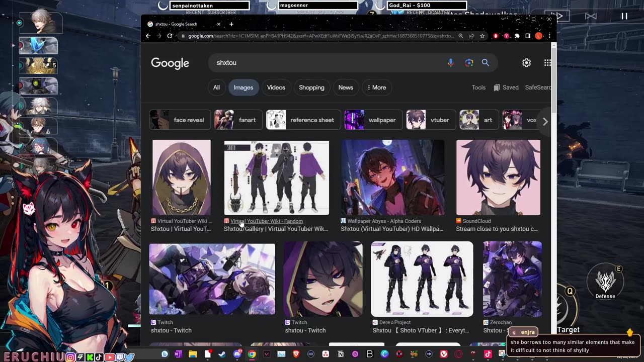Click the Google logo
The height and width of the screenshot is (362, 644).
point(170,63)
